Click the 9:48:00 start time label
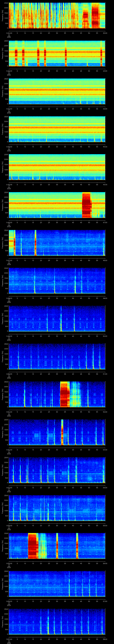Image resolution: width=114 pixels, height=644 pixels. pos(9,298)
